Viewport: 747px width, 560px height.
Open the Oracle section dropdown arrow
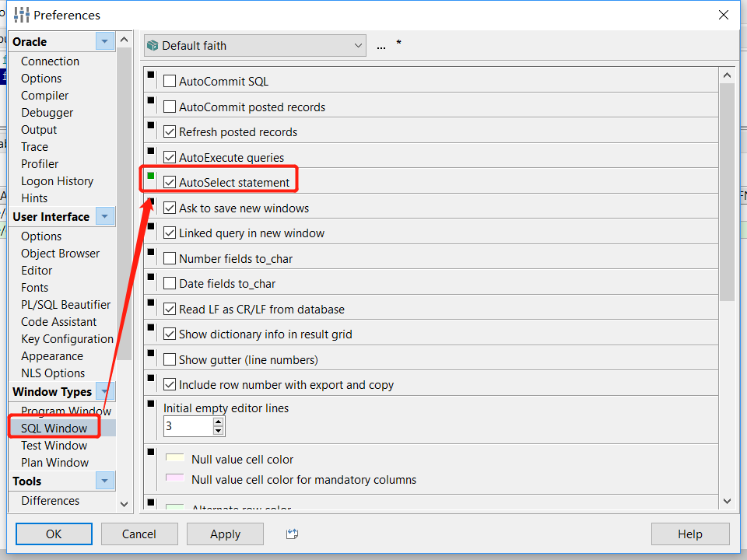point(104,41)
